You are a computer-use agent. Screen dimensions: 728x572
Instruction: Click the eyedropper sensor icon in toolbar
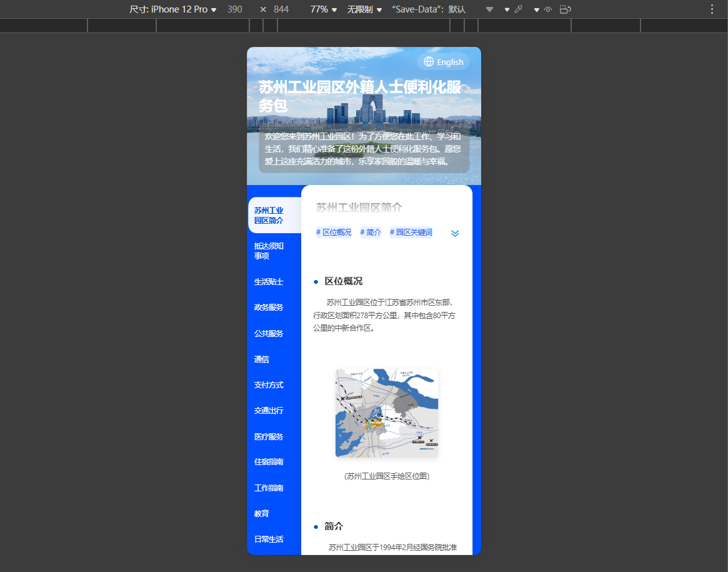(x=518, y=9)
